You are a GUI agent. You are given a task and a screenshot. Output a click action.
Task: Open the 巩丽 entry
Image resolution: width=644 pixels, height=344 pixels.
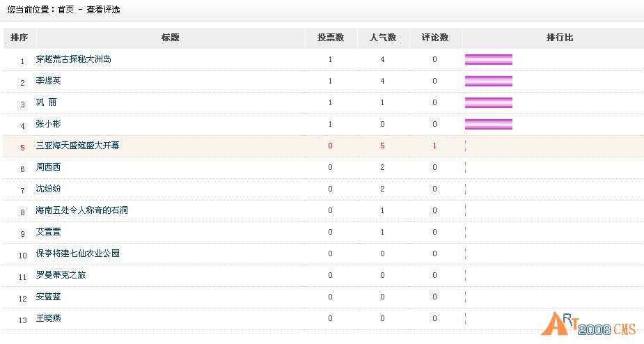[x=46, y=102]
